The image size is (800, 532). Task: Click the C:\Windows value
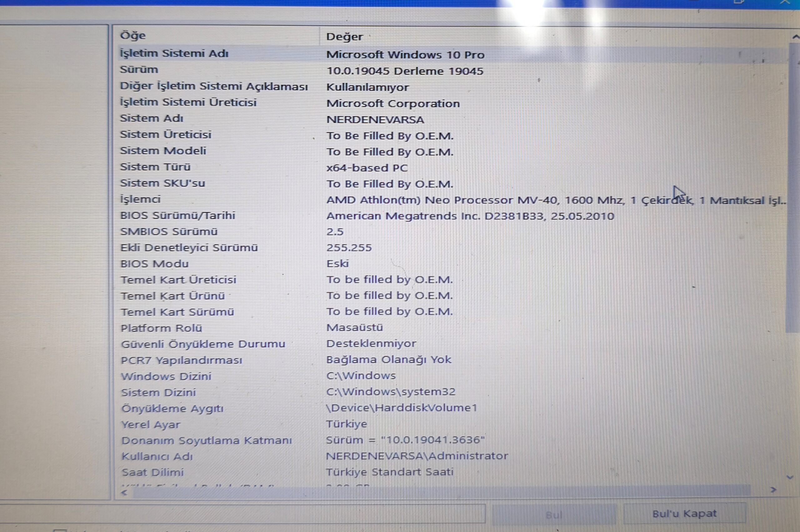click(361, 376)
